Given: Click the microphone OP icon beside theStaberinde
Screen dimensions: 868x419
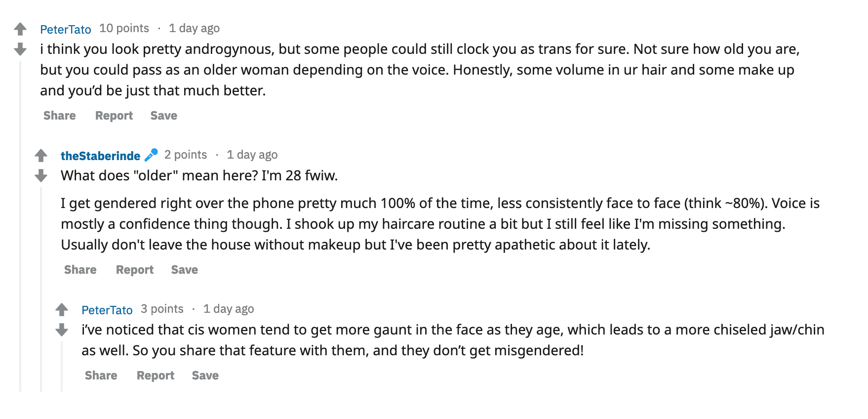Looking at the screenshot, I should (x=151, y=155).
